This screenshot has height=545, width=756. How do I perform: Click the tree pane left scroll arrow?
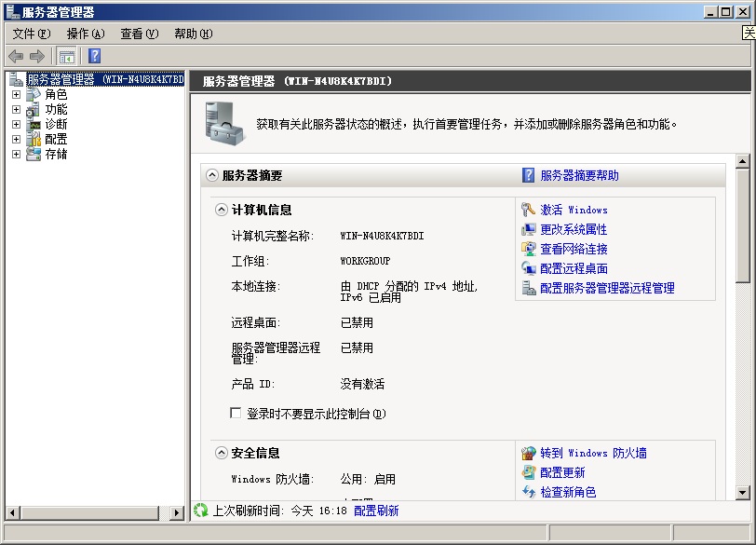[x=12, y=512]
